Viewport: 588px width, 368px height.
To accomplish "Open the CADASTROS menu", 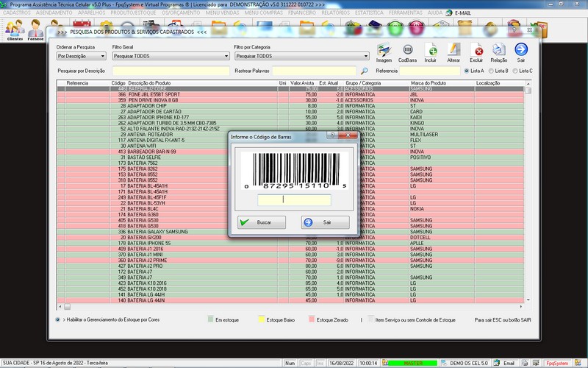I will (x=17, y=13).
